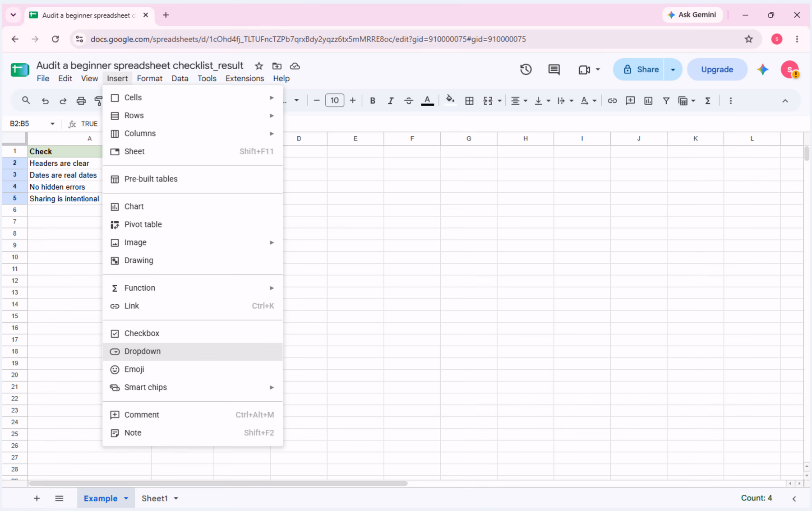
Task: Star the spreadsheet document
Action: [x=259, y=66]
